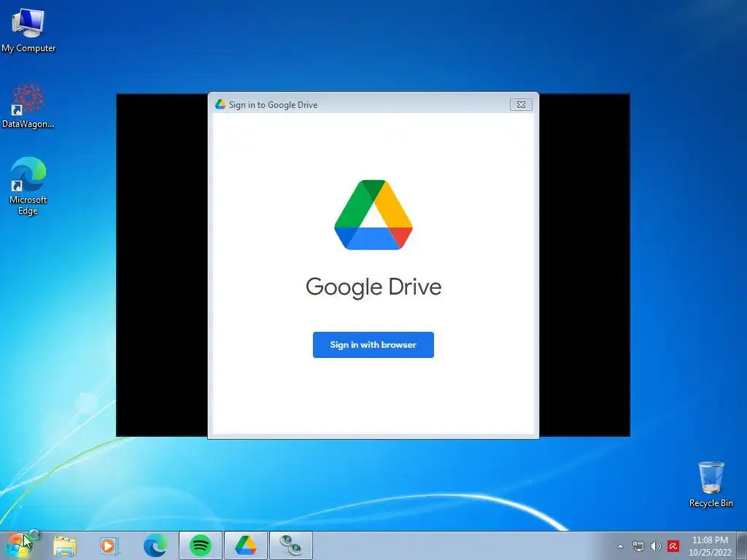This screenshot has width=747, height=560.
Task: Launch Windows Media Player from taskbar
Action: 109,545
